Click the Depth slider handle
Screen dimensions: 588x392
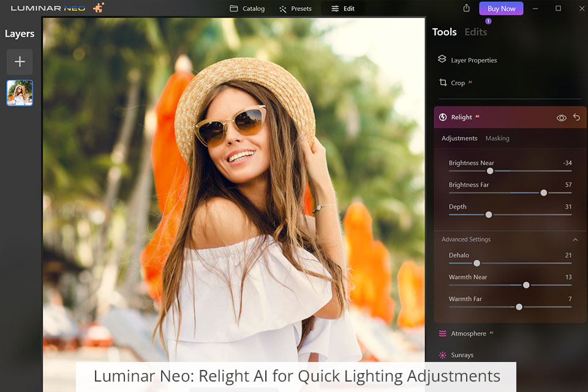(x=489, y=214)
